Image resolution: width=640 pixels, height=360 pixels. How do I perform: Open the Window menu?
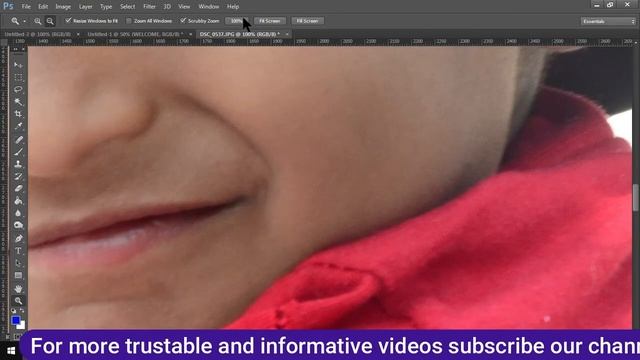tap(209, 7)
